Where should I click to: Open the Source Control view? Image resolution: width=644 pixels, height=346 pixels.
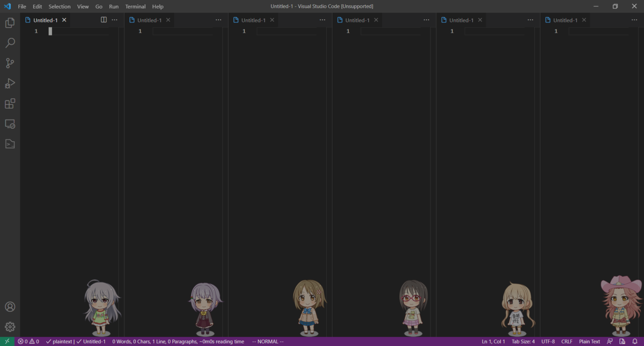click(x=10, y=63)
